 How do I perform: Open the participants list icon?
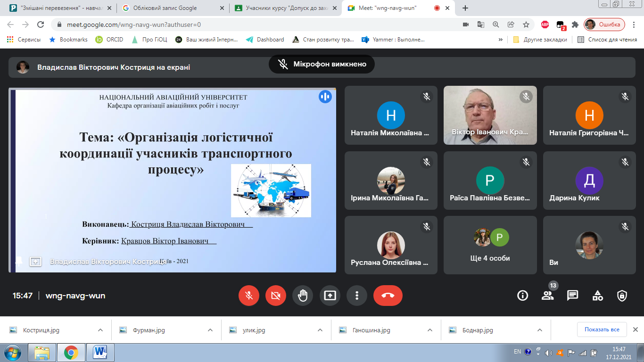547,296
